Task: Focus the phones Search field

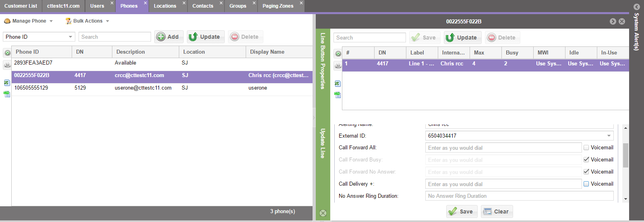Action: pos(115,37)
